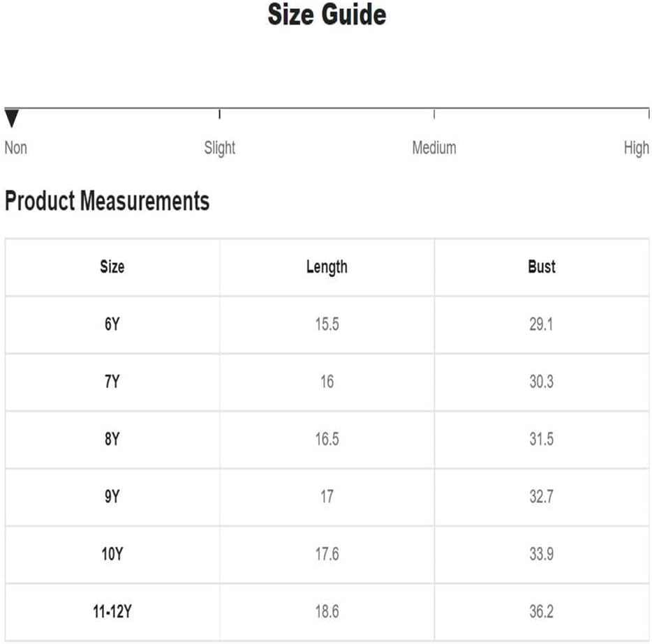Select the 8Y size row
652x644 pixels.
pos(112,440)
